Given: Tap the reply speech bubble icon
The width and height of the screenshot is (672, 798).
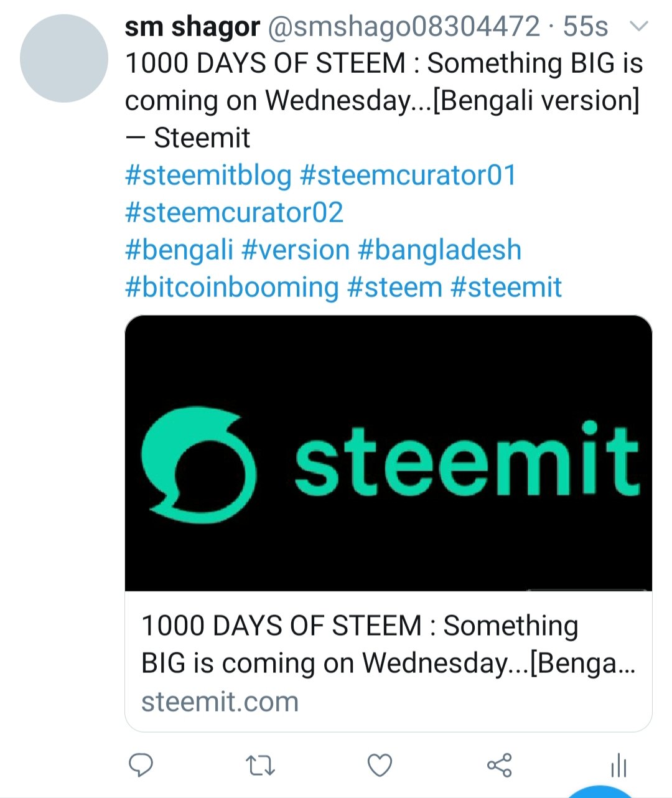Looking at the screenshot, I should (x=141, y=765).
